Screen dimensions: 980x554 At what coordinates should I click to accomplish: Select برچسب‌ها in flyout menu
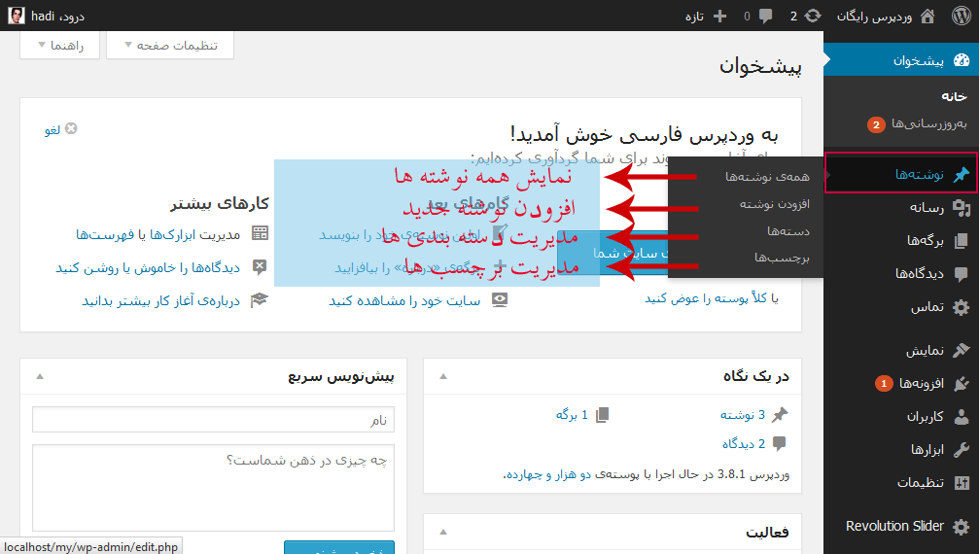click(x=782, y=258)
